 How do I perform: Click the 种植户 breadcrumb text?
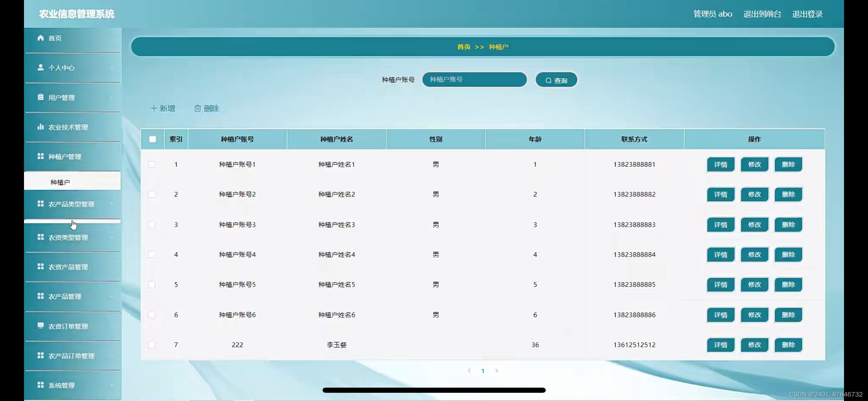tap(498, 47)
